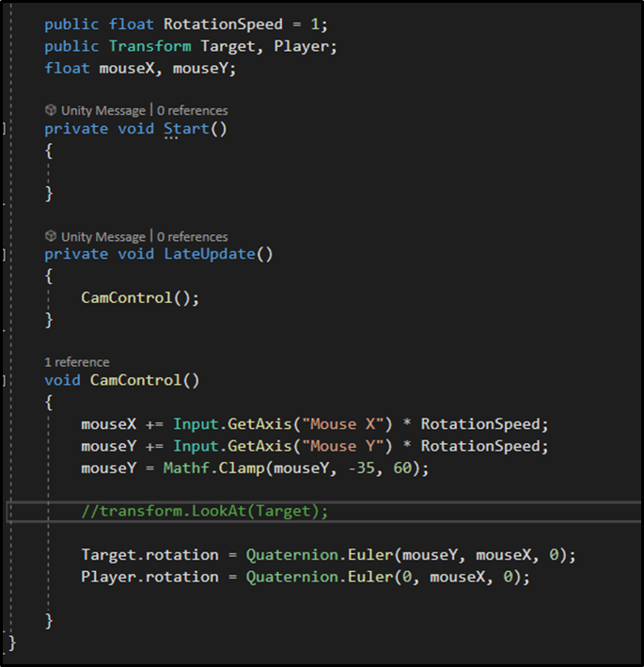Click the "Mouse Y" string literal

tap(342, 446)
